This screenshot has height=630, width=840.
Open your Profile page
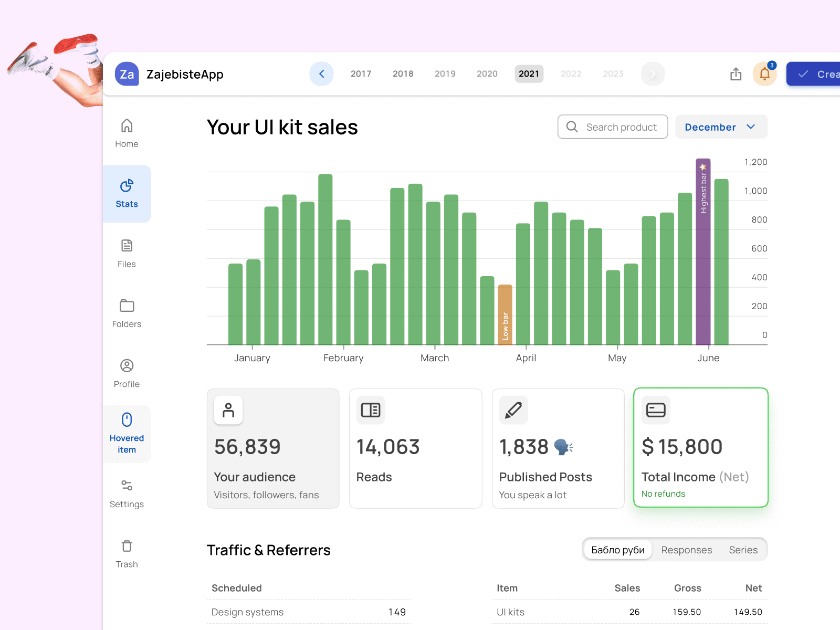[127, 373]
